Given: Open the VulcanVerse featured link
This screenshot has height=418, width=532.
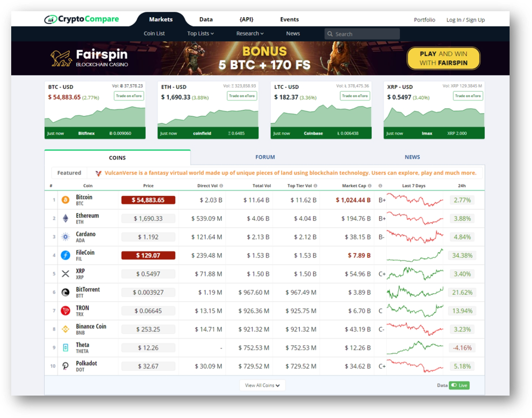Looking at the screenshot, I should coord(291,173).
